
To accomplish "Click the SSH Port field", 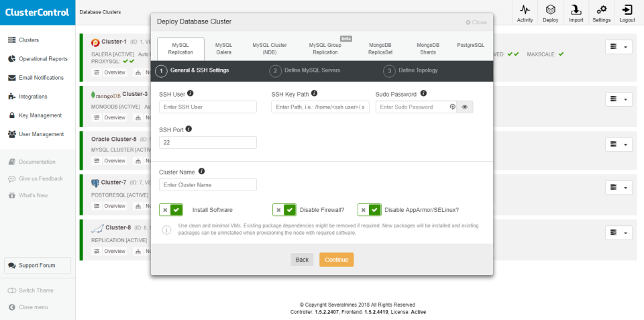I will [208, 142].
